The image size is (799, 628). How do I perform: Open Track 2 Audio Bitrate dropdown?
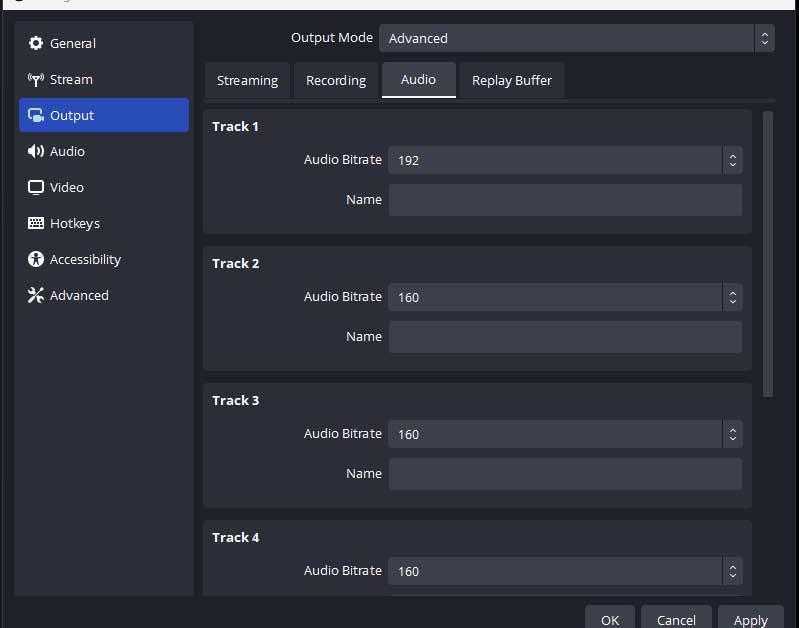click(x=565, y=297)
